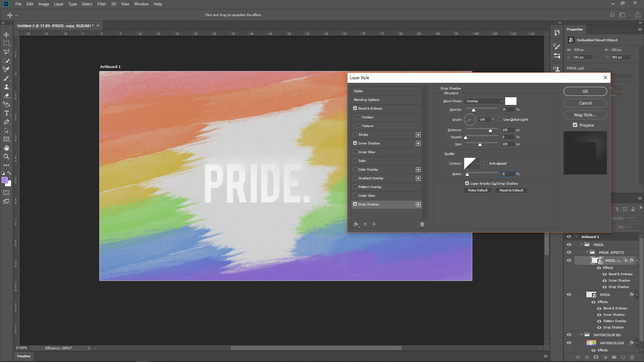This screenshot has height=362, width=644.
Task: Select the Zoom tool in toolbar
Action: pos(6,157)
